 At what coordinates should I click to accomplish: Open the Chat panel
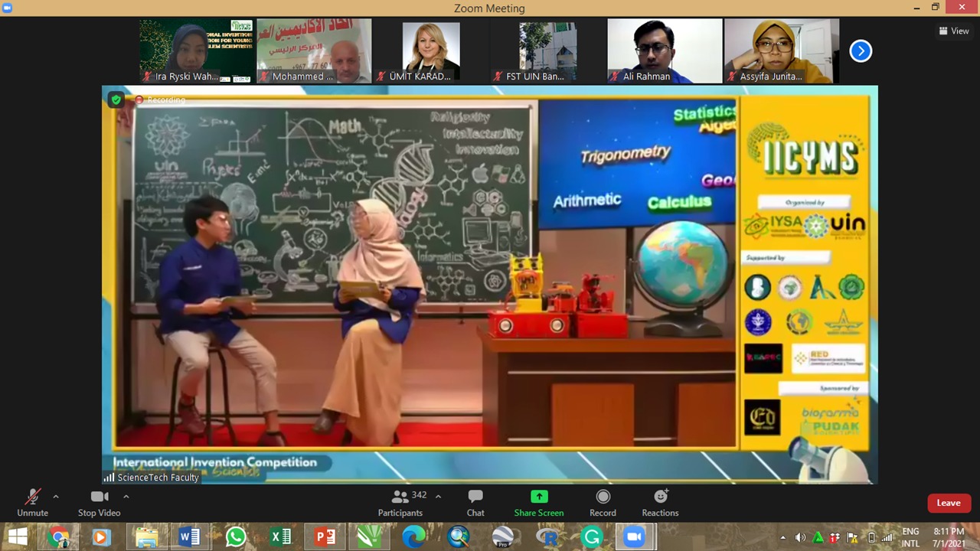[475, 501]
